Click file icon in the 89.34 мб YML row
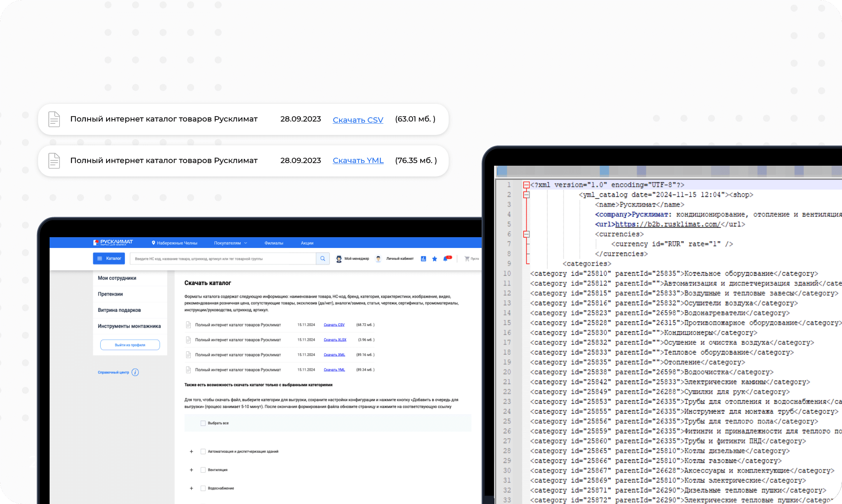The image size is (842, 504). [188, 370]
